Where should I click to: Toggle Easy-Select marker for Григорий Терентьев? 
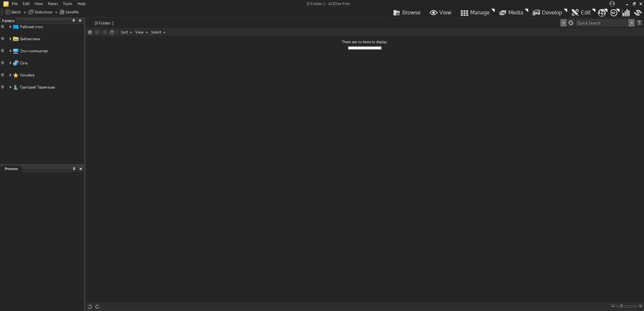pos(3,87)
